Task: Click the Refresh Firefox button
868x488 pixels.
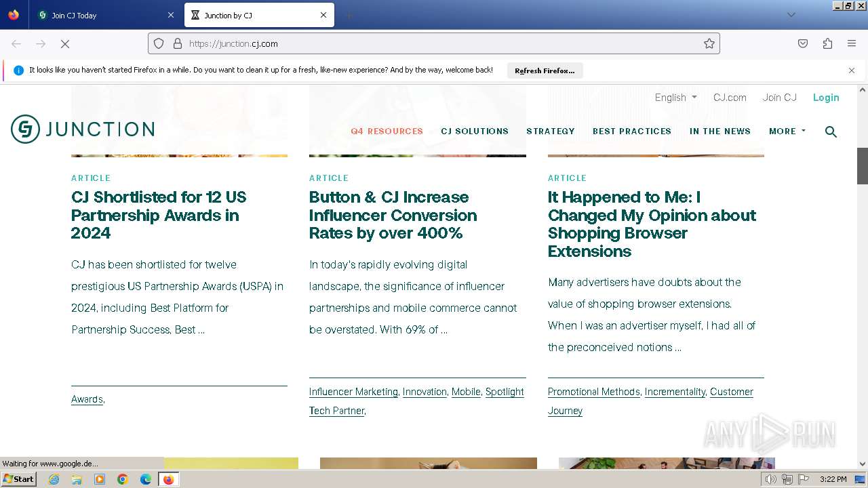Action: pyautogui.click(x=545, y=70)
